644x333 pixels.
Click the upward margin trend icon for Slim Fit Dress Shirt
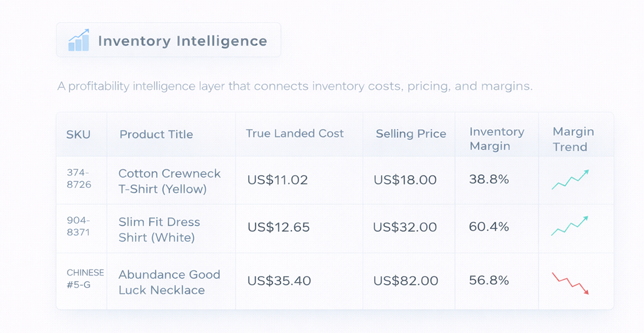pyautogui.click(x=570, y=226)
